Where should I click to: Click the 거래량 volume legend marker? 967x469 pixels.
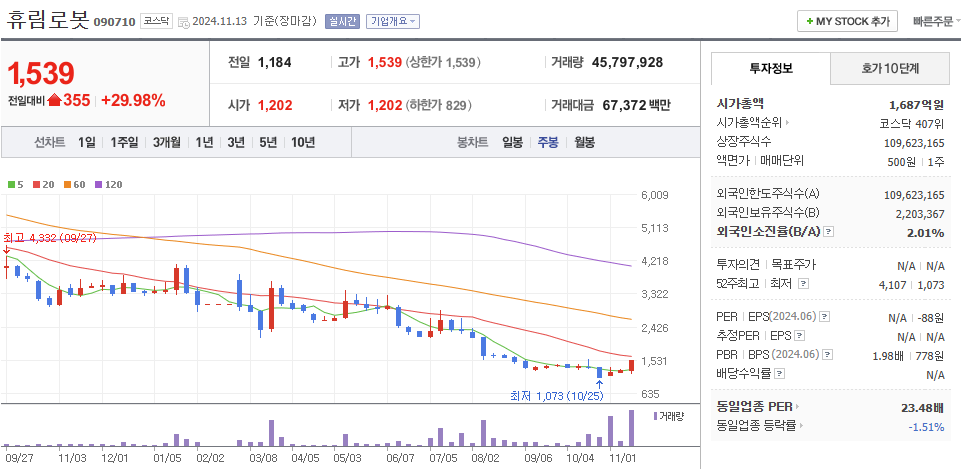[x=655, y=416]
